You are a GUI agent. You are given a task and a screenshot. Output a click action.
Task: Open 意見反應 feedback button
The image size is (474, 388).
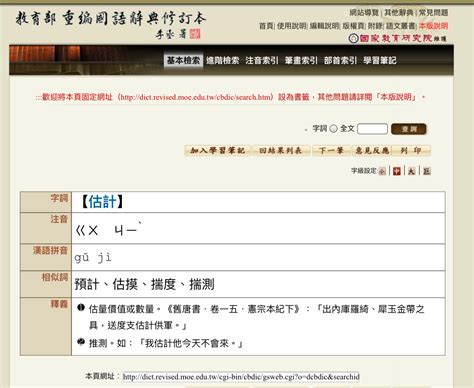click(372, 151)
